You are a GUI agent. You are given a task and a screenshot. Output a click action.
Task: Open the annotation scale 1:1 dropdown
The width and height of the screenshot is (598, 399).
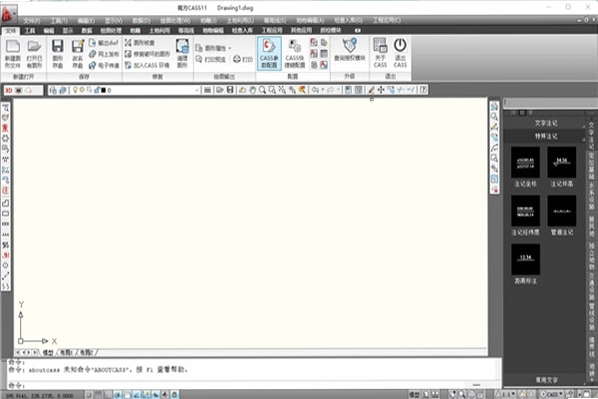[506, 394]
